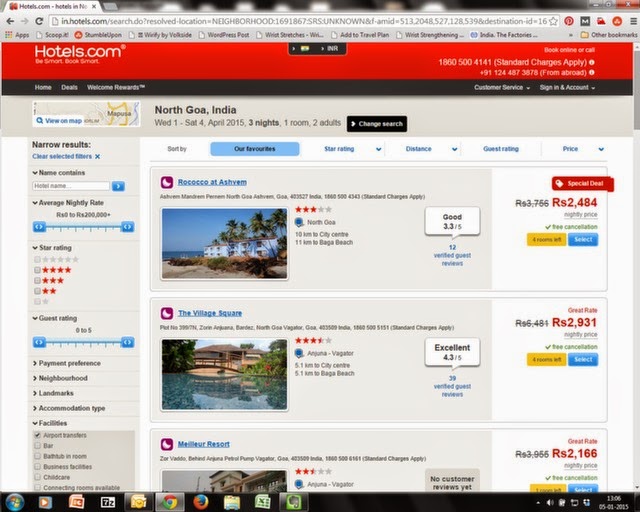640x512 pixels.
Task: Open the Gmail extension icon
Action: coord(585,21)
